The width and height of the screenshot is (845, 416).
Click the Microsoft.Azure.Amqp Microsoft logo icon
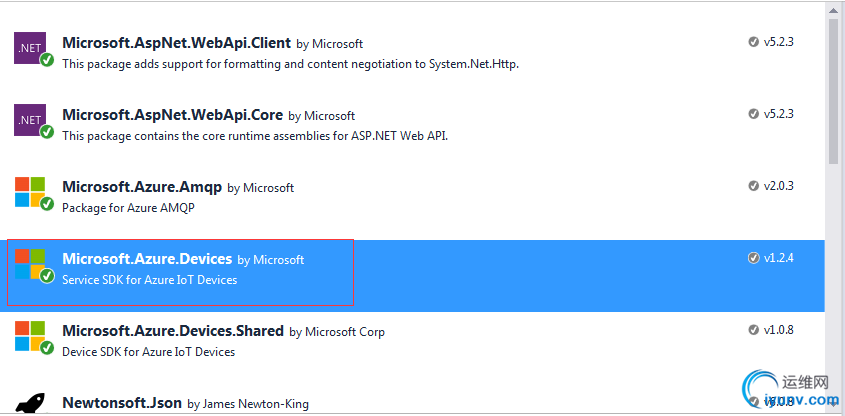[x=29, y=192]
